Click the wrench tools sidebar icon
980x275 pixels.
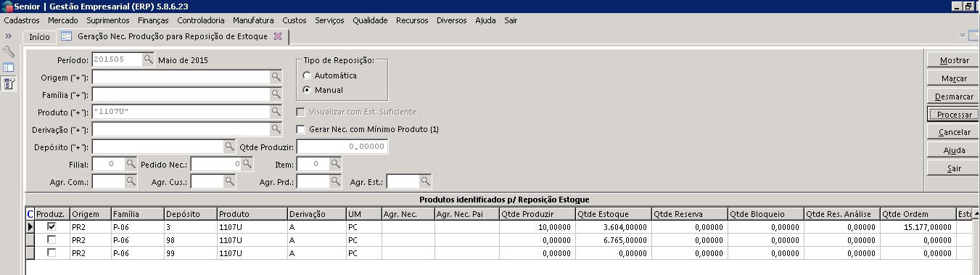pyautogui.click(x=9, y=52)
